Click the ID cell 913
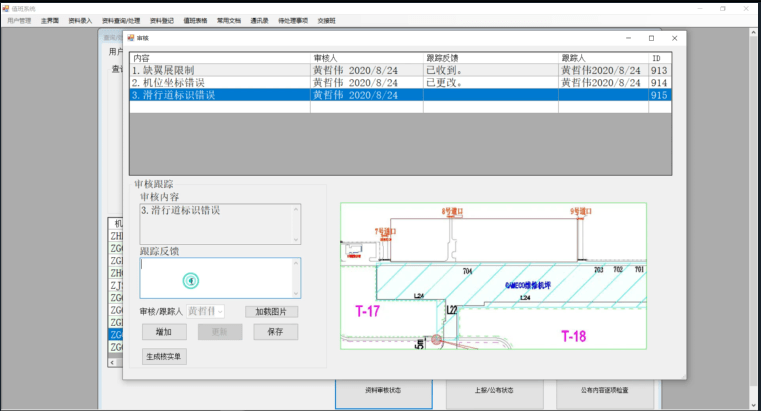 660,70
